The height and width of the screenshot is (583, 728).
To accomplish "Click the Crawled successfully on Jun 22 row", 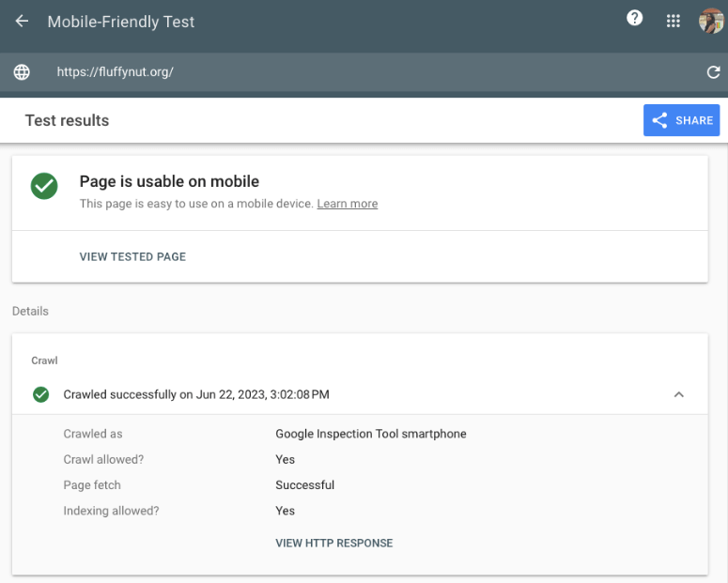I will [x=360, y=394].
